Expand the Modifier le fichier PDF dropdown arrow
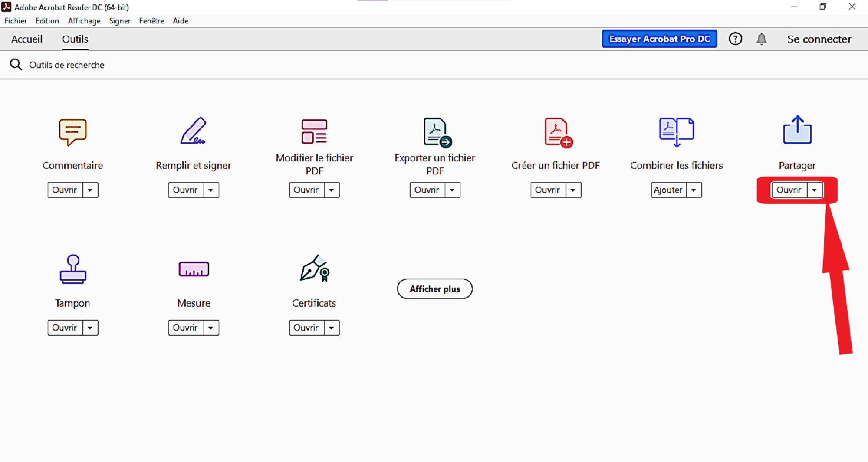Image resolution: width=868 pixels, height=462 pixels. tap(332, 190)
